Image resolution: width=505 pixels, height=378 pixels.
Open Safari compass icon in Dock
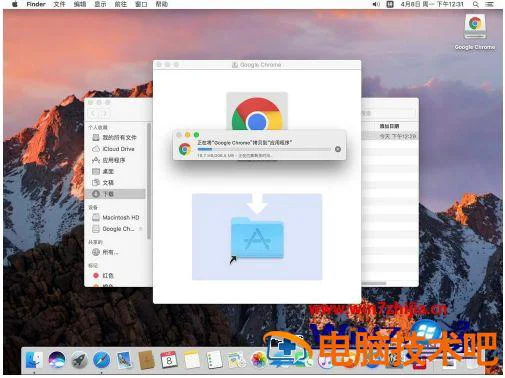coord(102,360)
